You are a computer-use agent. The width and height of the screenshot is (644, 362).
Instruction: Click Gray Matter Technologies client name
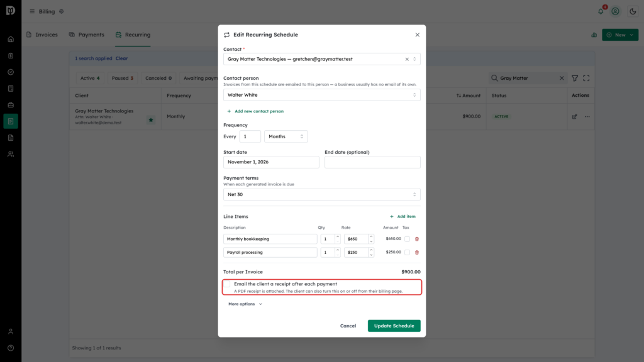pyautogui.click(x=104, y=111)
